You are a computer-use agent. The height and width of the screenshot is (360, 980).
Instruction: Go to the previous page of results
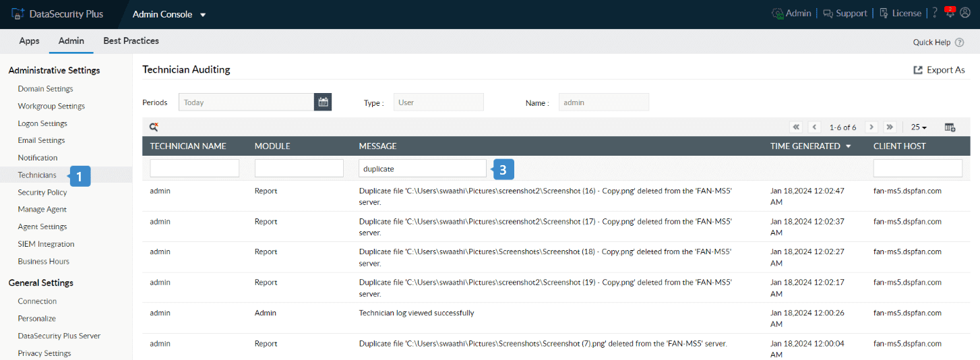tap(814, 127)
